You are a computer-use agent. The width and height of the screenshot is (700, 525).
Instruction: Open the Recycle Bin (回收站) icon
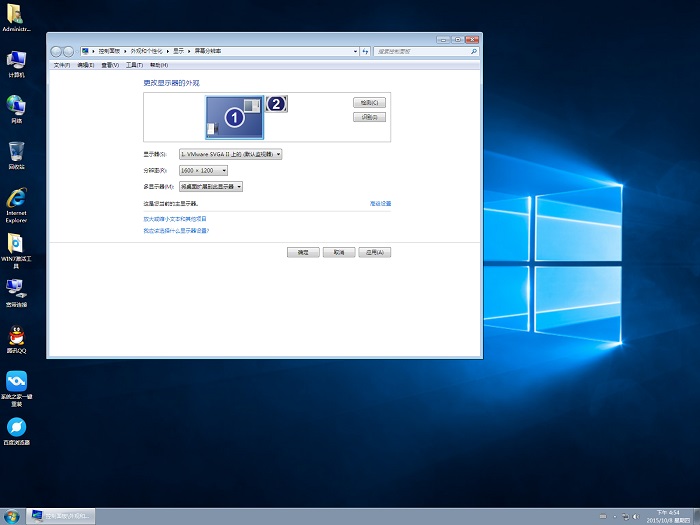[x=16, y=152]
